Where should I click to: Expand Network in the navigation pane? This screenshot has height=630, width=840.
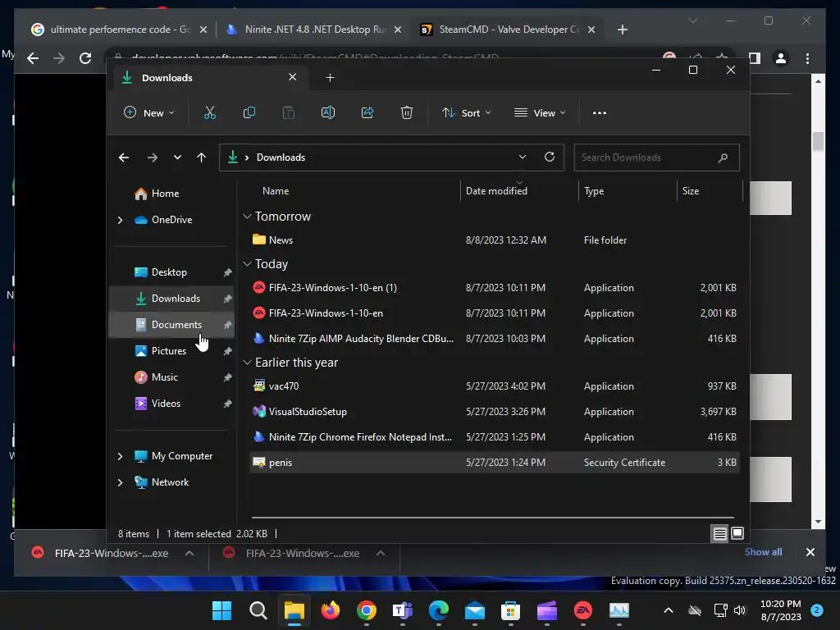click(120, 482)
